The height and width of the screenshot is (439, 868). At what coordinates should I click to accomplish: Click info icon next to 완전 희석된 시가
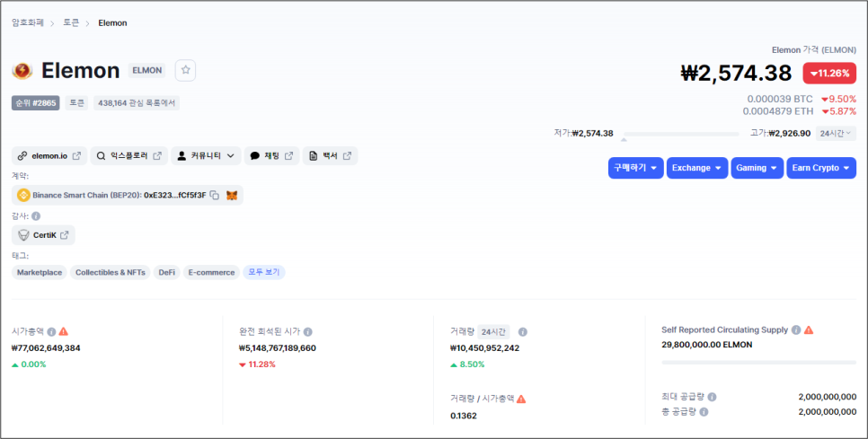click(308, 332)
